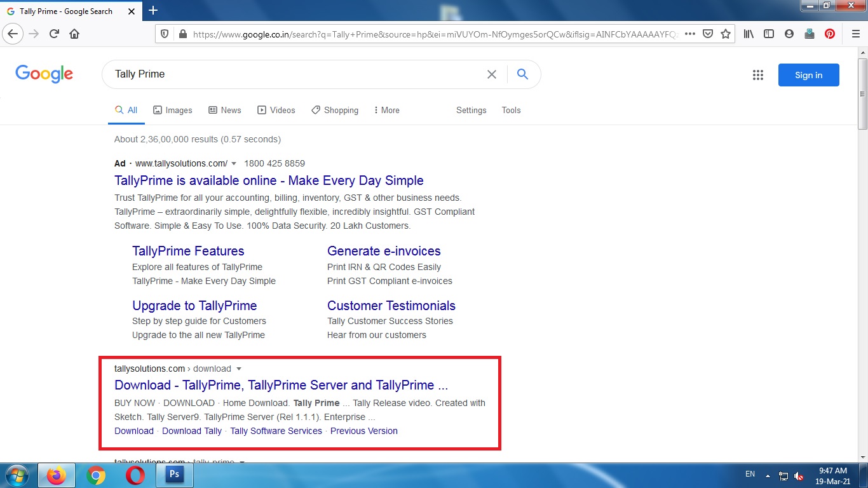Select the Tally Prime - Google Search tab
868x488 pixels.
(x=71, y=11)
